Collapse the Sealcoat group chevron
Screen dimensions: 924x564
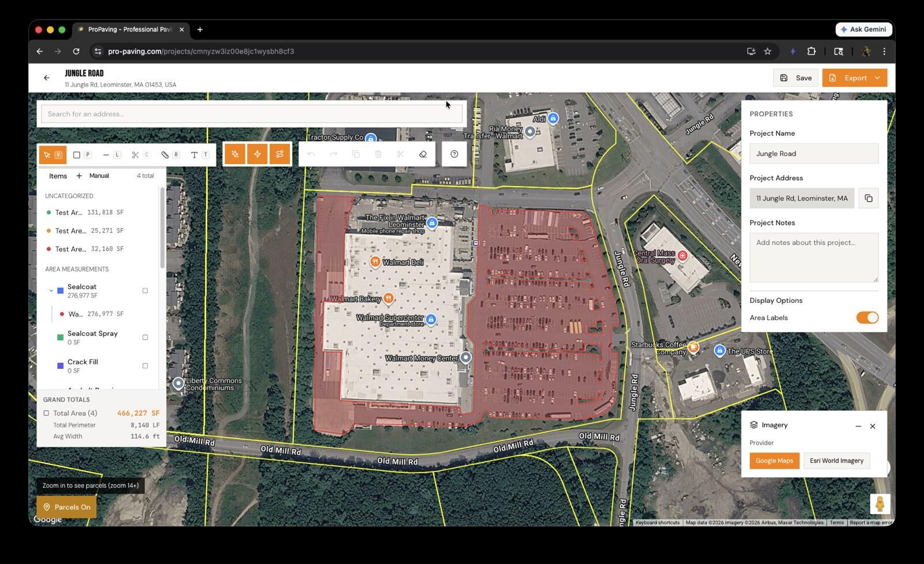pos(51,291)
